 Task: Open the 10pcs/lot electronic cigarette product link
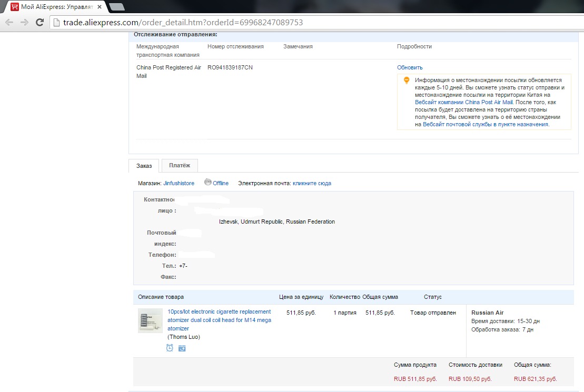(x=220, y=320)
